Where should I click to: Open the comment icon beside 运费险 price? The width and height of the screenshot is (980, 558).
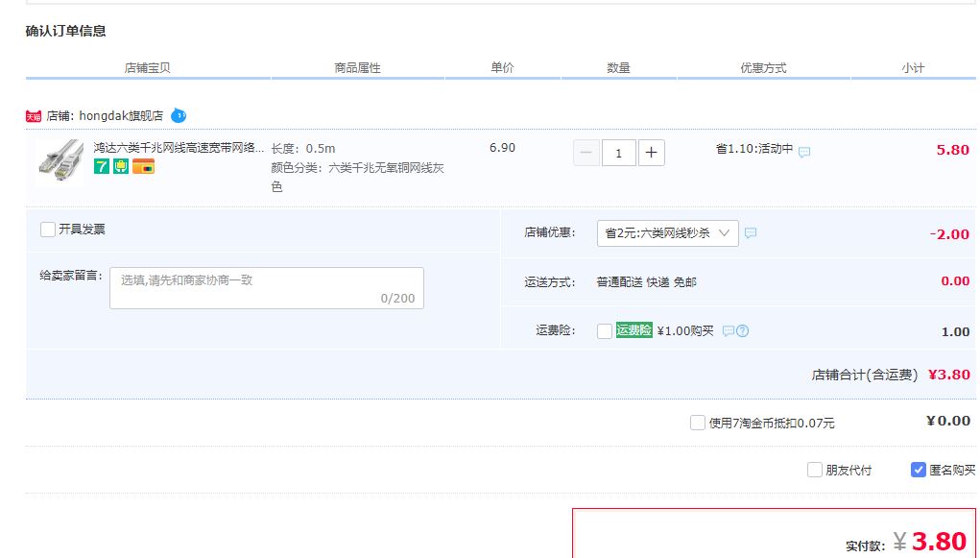point(729,331)
